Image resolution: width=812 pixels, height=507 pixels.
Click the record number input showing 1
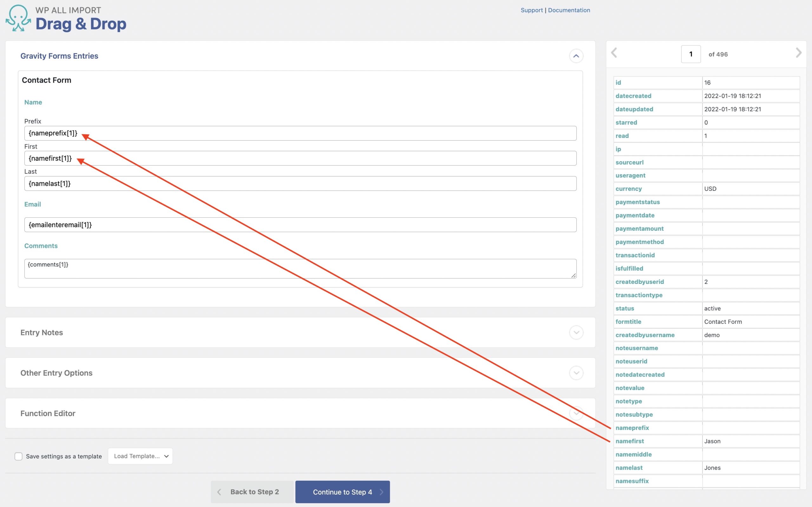[691, 54]
